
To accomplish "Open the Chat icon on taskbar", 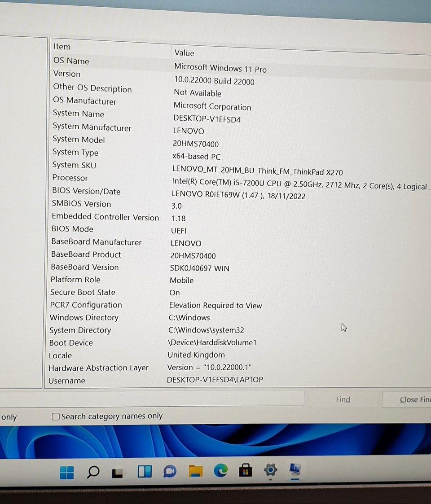I will (x=170, y=472).
